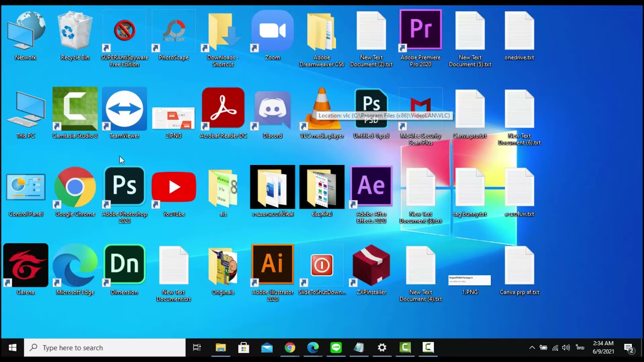Open the Wi-Fi network flyout
Screen dimensions: 644x362
555,347
